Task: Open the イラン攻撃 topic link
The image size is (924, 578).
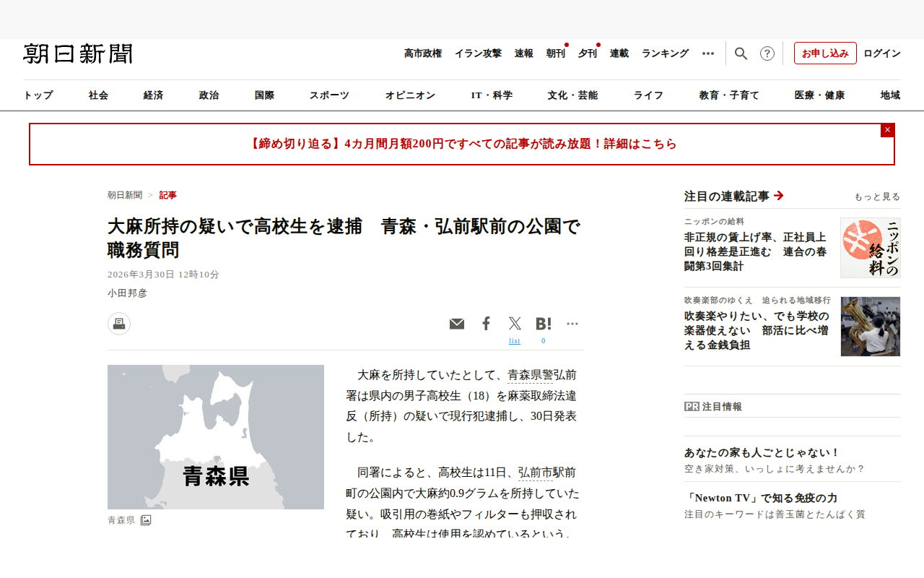Action: click(478, 53)
